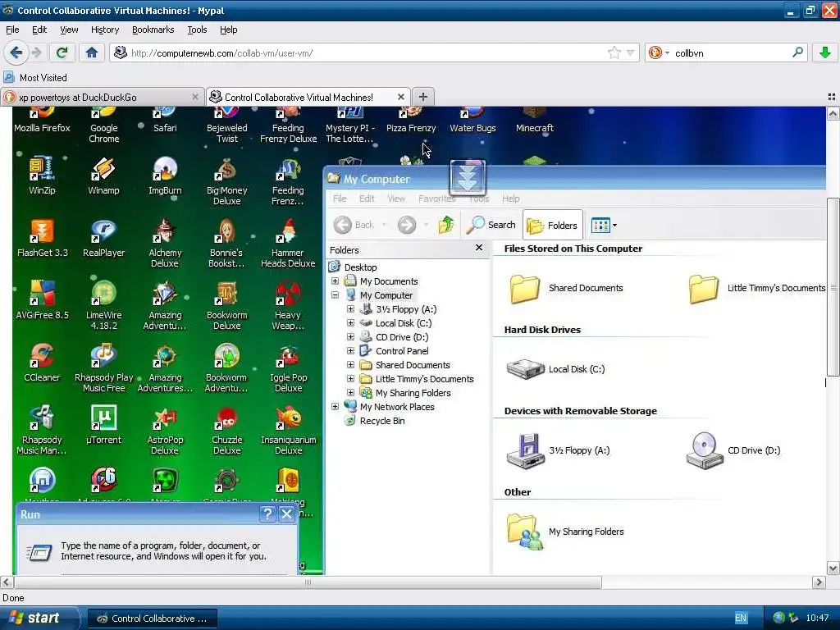Open the Rhapsody Play Music Free icon
The width and height of the screenshot is (840, 630).
click(103, 368)
